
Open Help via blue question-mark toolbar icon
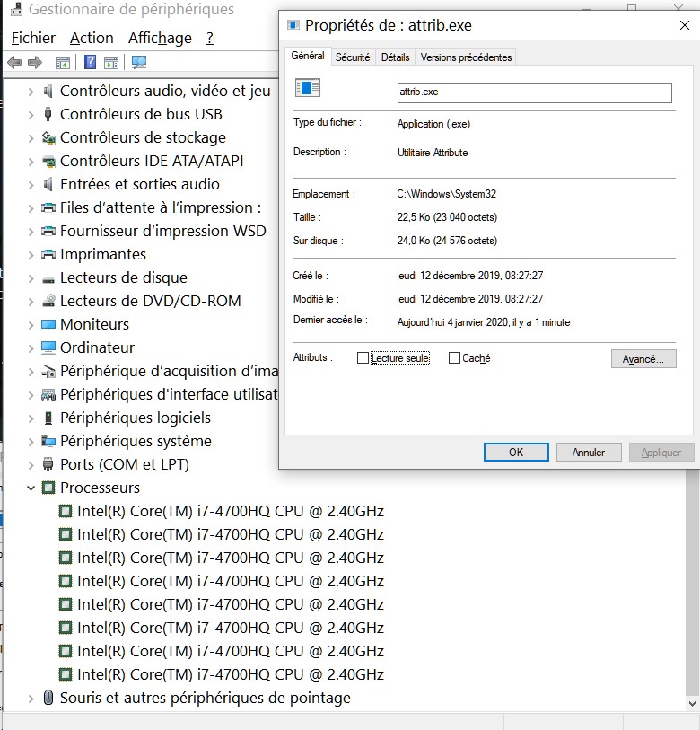tap(91, 62)
